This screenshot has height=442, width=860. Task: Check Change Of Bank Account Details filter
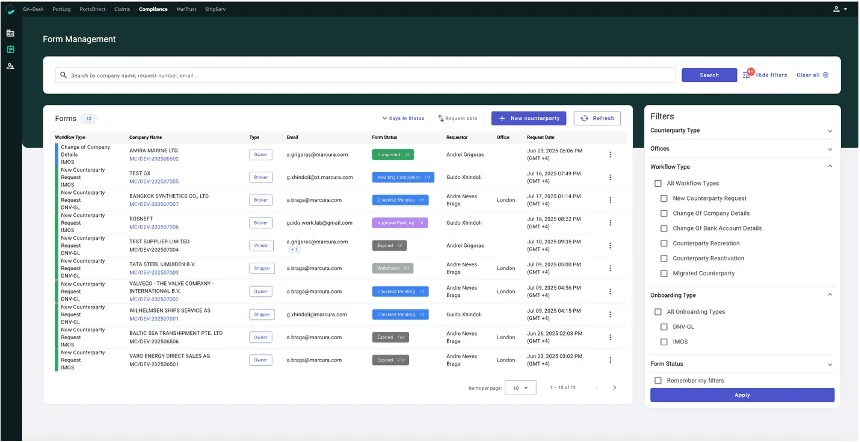664,228
